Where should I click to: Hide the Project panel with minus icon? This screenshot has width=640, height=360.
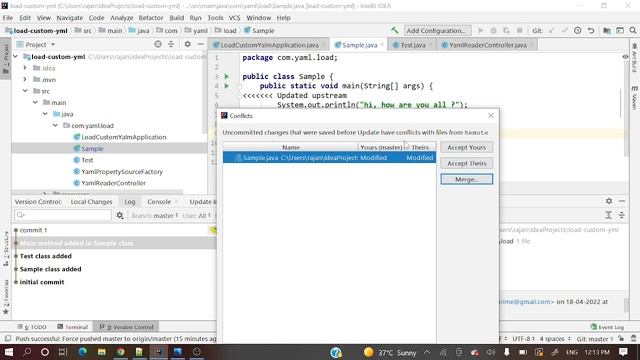[x=200, y=44]
